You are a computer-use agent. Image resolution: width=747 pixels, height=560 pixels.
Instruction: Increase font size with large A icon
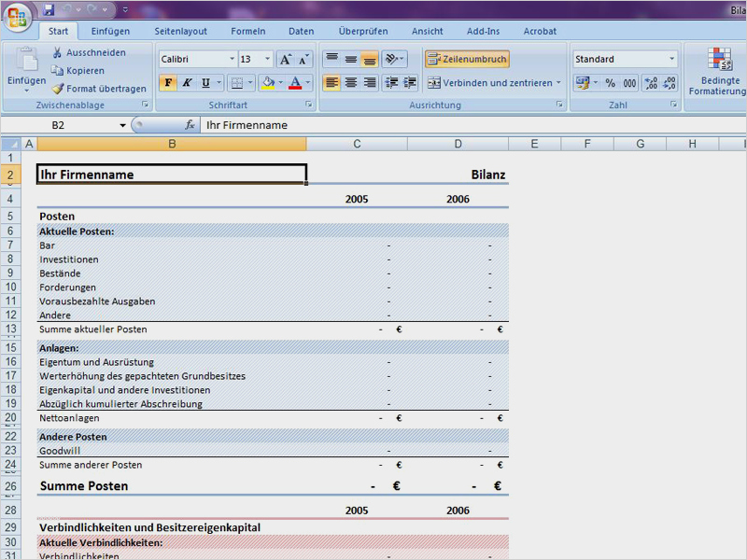click(x=285, y=59)
